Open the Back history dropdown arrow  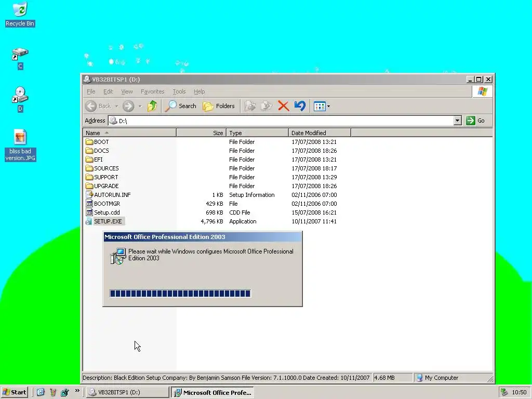[116, 106]
